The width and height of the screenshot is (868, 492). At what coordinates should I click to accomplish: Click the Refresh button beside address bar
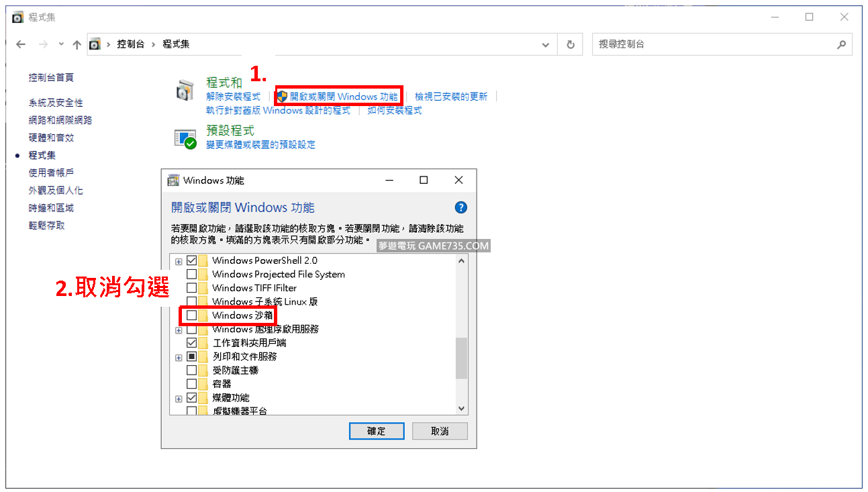(571, 44)
